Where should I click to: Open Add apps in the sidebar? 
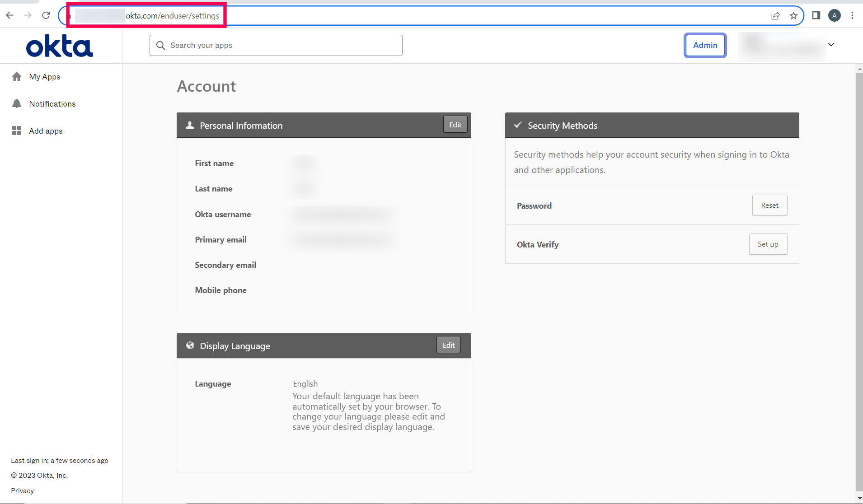coord(46,131)
